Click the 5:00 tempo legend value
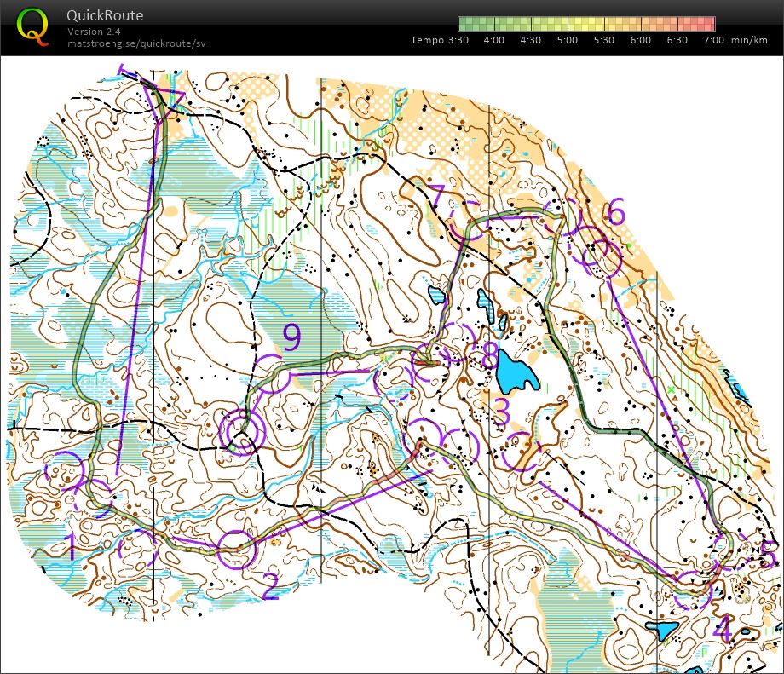Viewport: 784px width, 674px height. [x=567, y=40]
